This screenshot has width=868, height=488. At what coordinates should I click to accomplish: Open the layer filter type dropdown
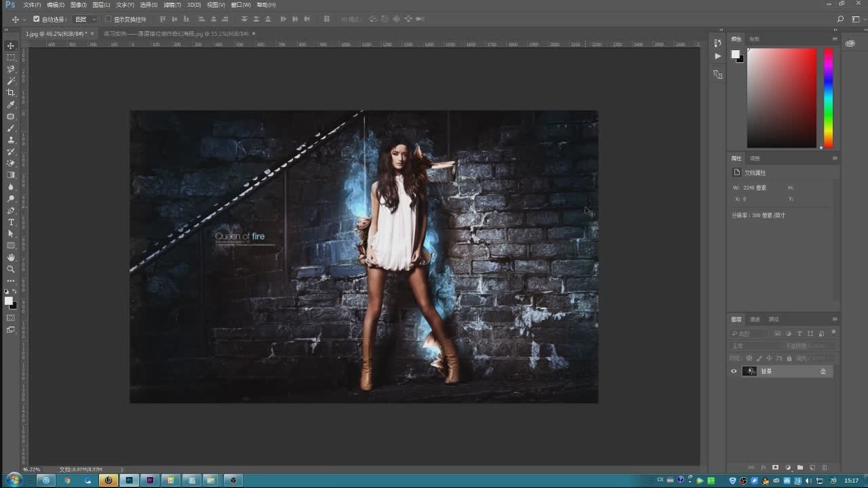[x=750, y=333]
